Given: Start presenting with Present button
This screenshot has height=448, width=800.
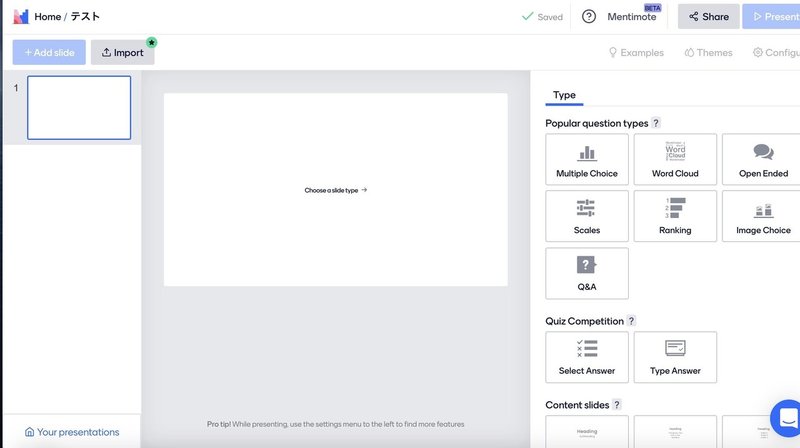Looking at the screenshot, I should click(x=771, y=17).
